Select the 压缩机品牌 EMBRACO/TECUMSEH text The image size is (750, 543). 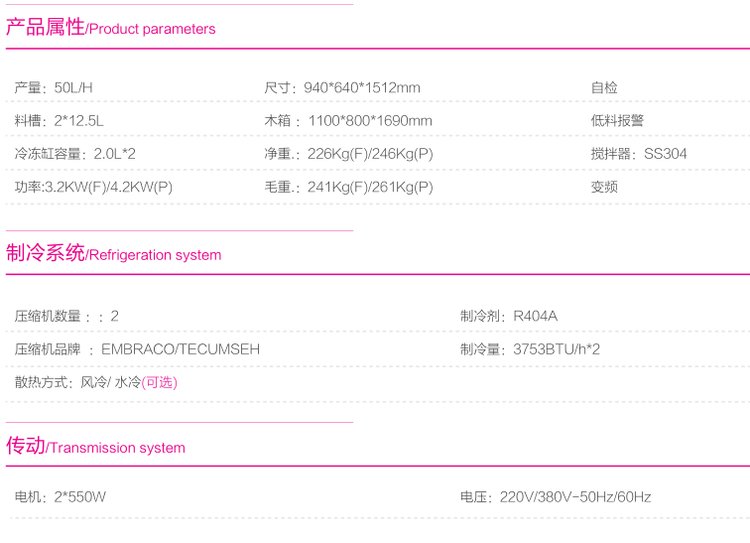137,349
